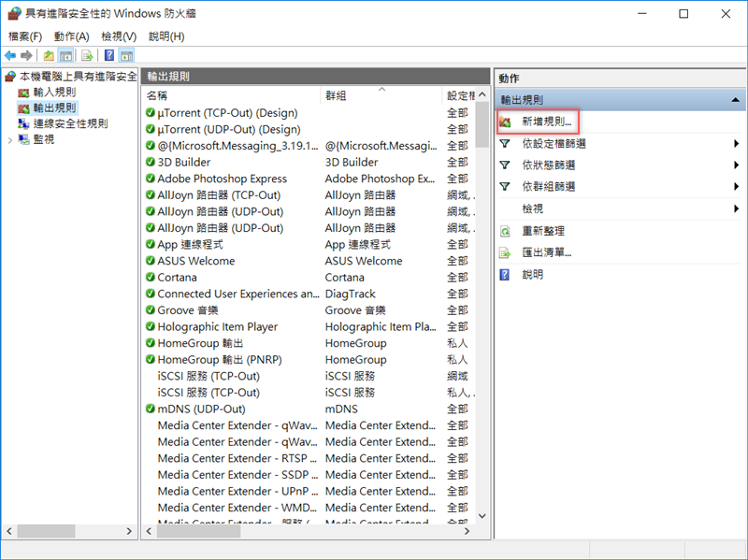Click the Forward arrow toolbar icon
The image size is (748, 560).
pos(26,55)
